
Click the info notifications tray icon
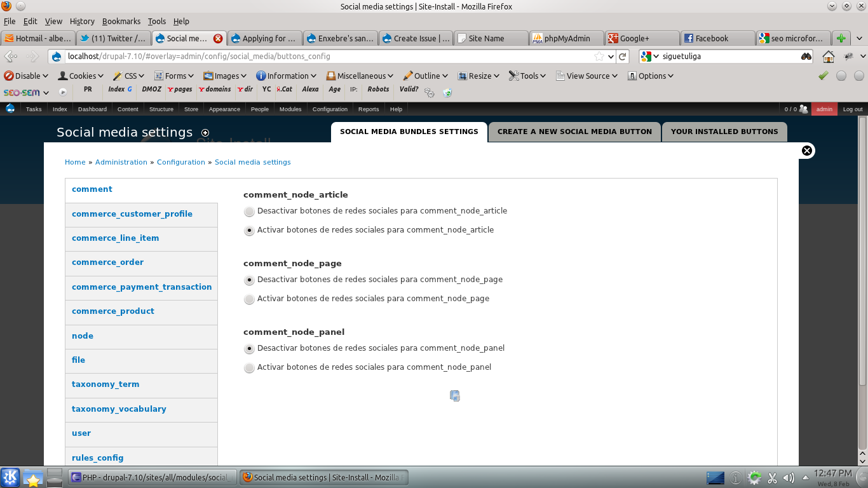tap(736, 478)
